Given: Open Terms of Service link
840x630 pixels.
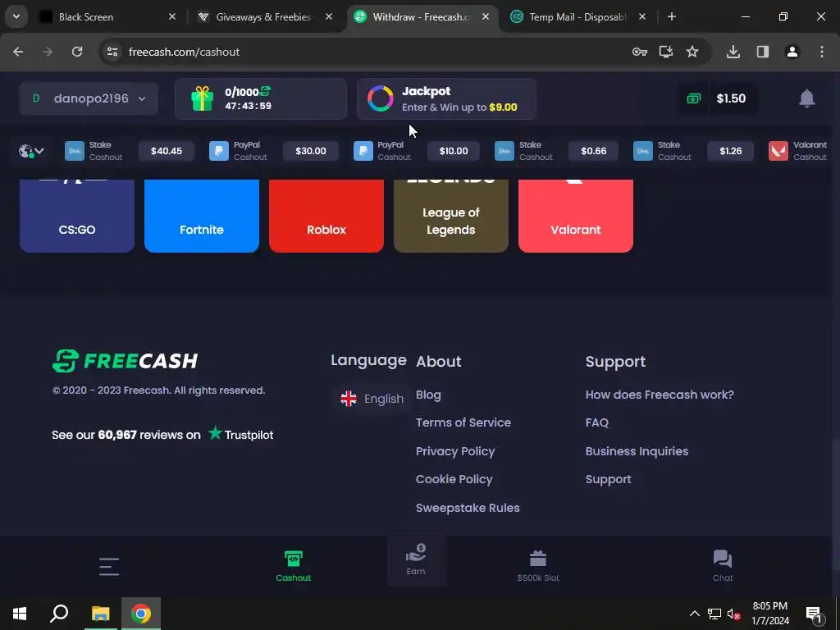Looking at the screenshot, I should coord(463,422).
